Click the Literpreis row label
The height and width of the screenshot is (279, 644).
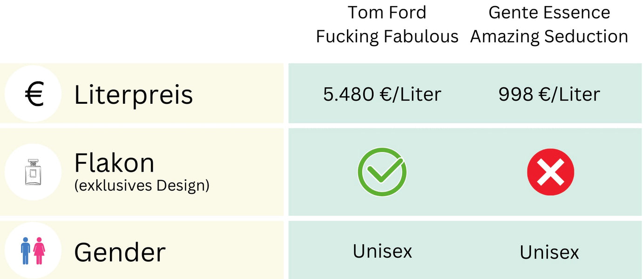point(133,94)
